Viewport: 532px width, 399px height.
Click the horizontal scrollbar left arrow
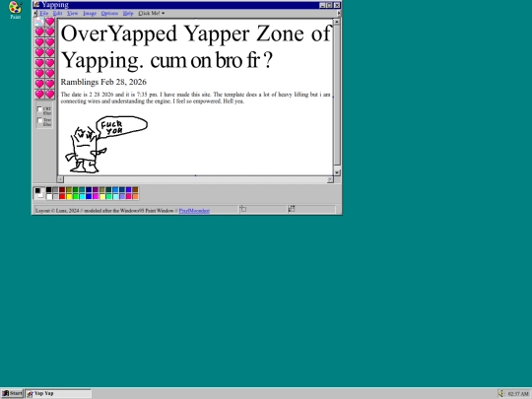pyautogui.click(x=60, y=179)
